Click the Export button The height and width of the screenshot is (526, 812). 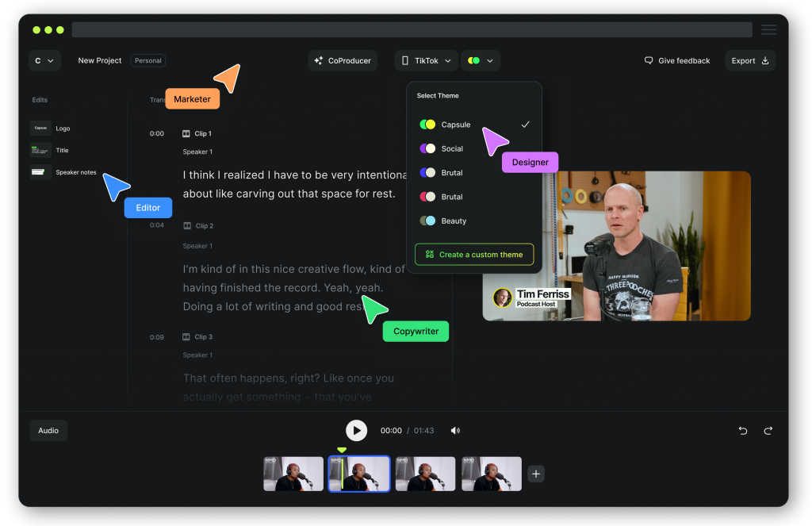(750, 61)
